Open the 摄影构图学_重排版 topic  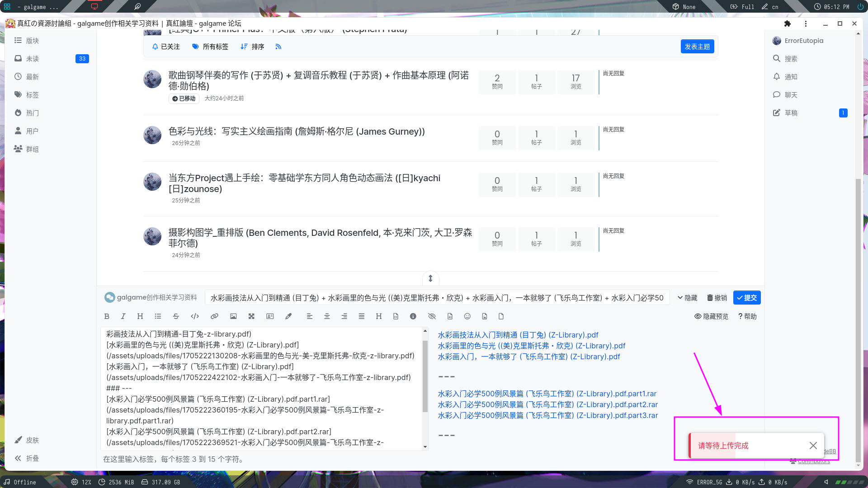click(x=320, y=238)
